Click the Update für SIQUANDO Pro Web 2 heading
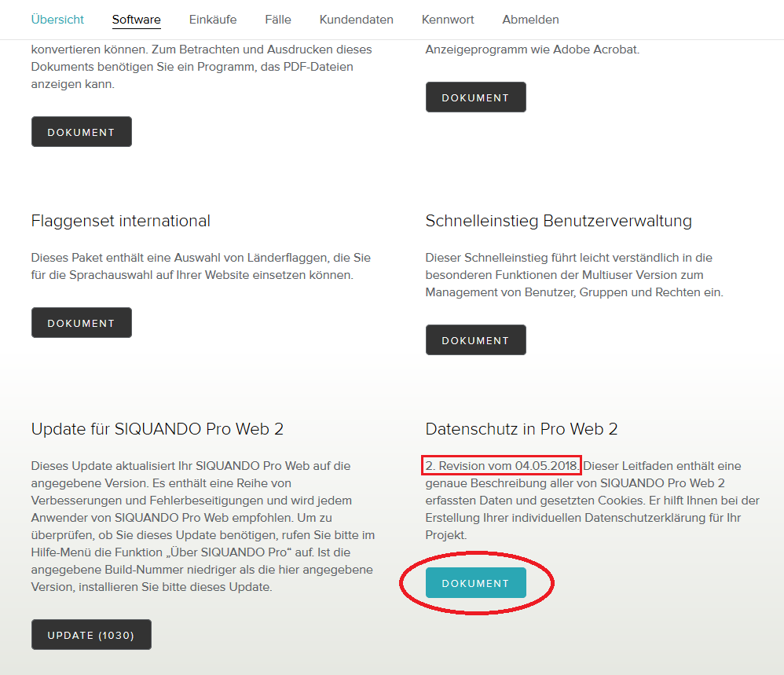 [x=157, y=429]
